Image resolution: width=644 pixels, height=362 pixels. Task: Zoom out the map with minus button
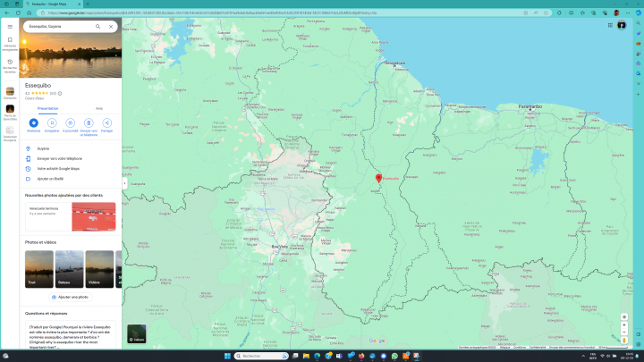tap(624, 332)
